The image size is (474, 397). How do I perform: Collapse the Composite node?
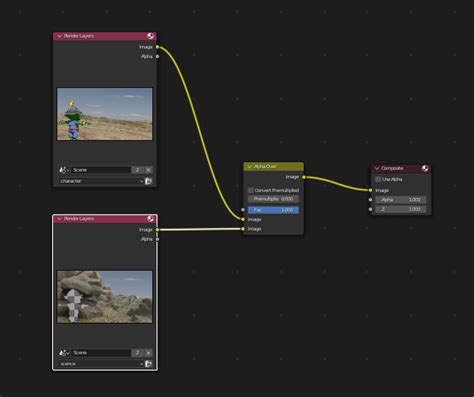[x=377, y=168]
